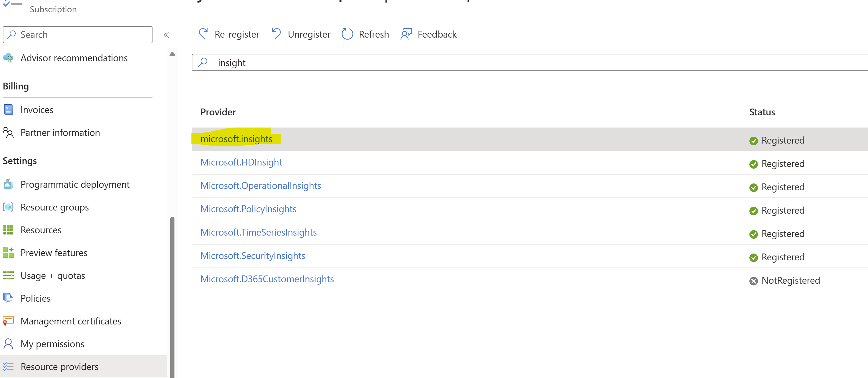This screenshot has height=378, width=868.
Task: Click the green check icon beside Microsoft.HDInsight status
Action: coord(753,164)
